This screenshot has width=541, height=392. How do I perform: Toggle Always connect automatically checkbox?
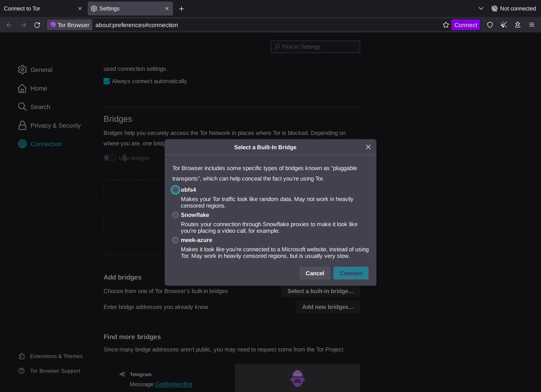coord(107,81)
